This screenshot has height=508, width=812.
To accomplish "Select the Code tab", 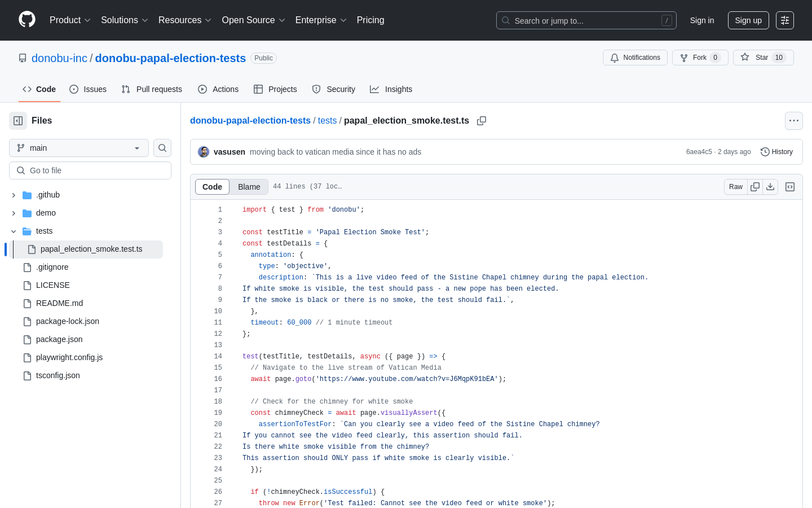I will pyautogui.click(x=39, y=89).
